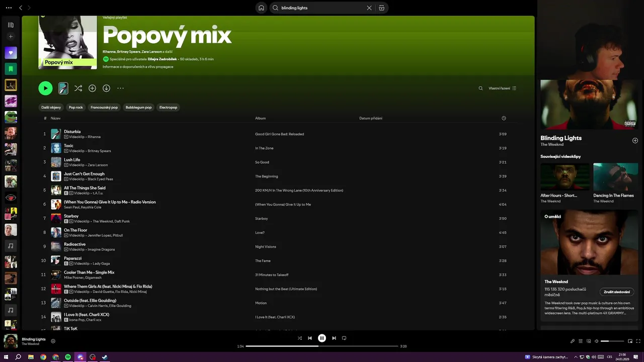Expand Your Library sidebar icon
The height and width of the screenshot is (362, 644).
coord(11,25)
